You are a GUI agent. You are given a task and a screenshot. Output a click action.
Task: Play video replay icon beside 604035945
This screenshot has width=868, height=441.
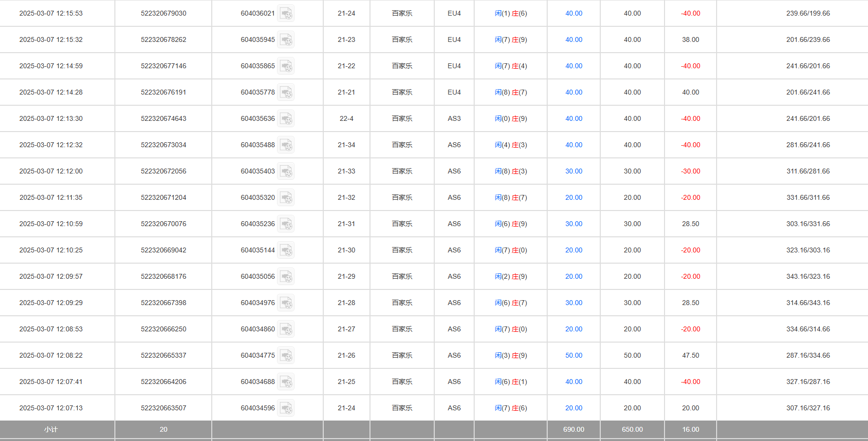coord(286,40)
